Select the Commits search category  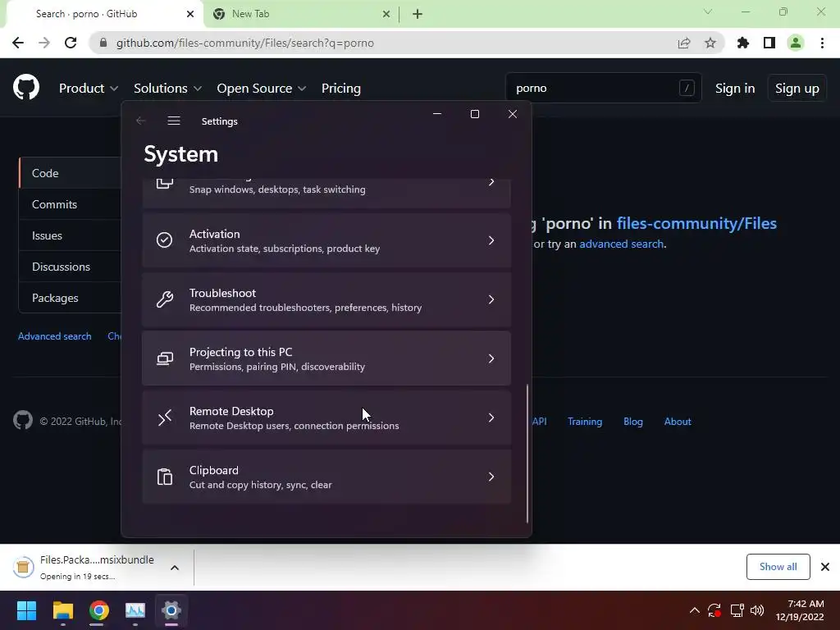coord(71,204)
